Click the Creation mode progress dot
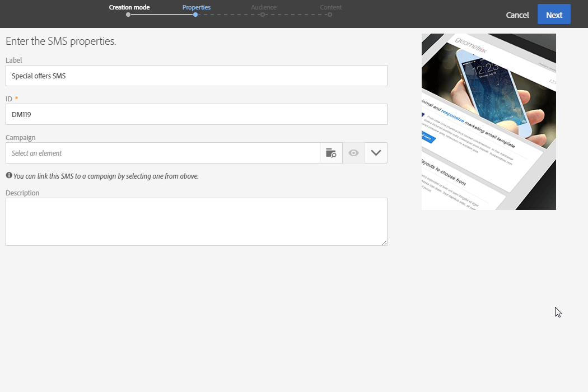Image resolution: width=588 pixels, height=392 pixels. point(128,15)
